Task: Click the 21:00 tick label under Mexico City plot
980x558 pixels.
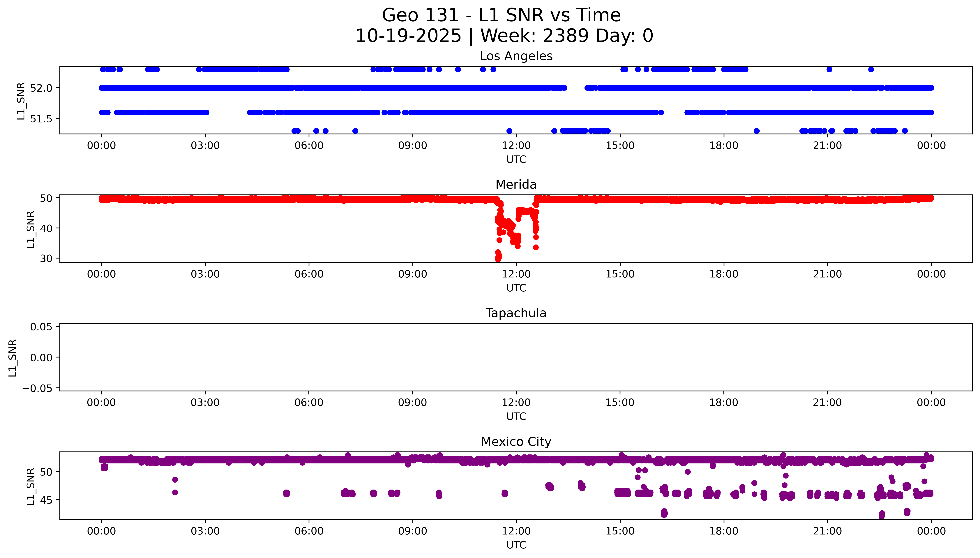Action: [827, 531]
